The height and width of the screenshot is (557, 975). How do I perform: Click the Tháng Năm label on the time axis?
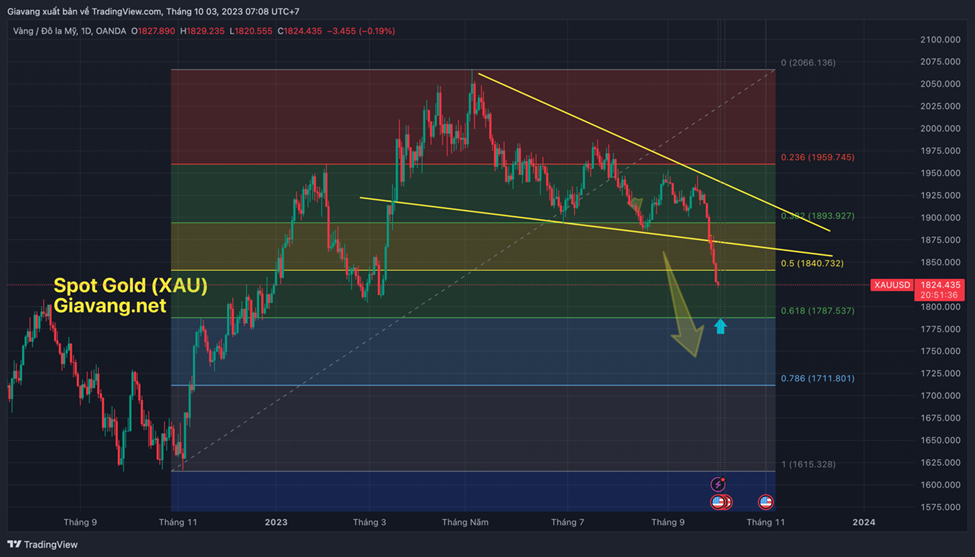coord(465,522)
